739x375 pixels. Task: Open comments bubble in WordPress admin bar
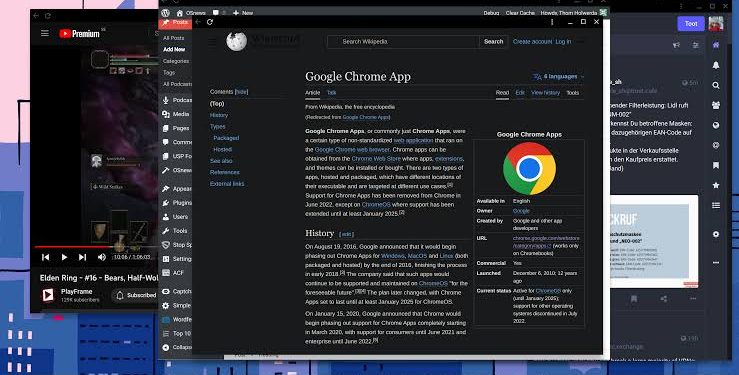coord(218,13)
